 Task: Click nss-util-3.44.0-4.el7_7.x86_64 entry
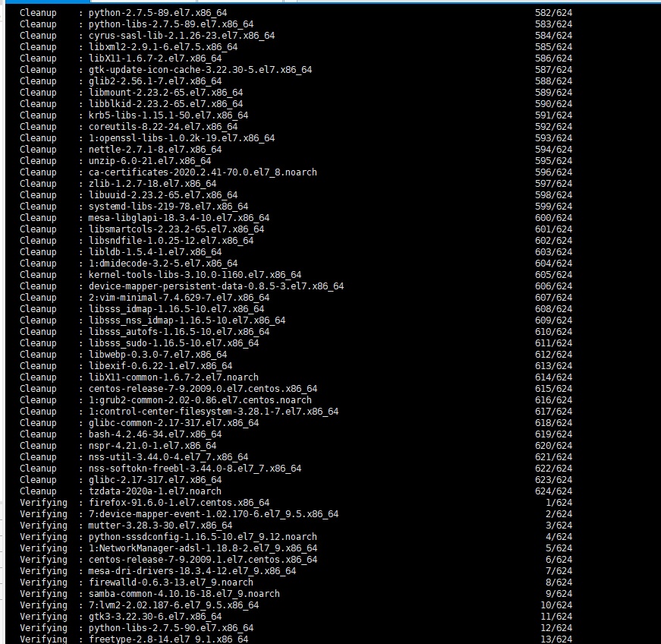pyautogui.click(x=168, y=457)
